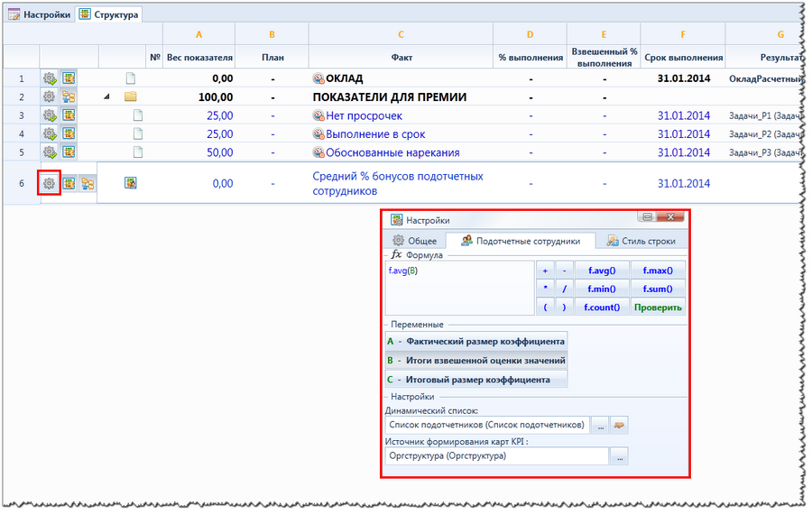Image resolution: width=812 pixels, height=514 pixels.
Task: Click the table icon in row 3
Action: 69,115
